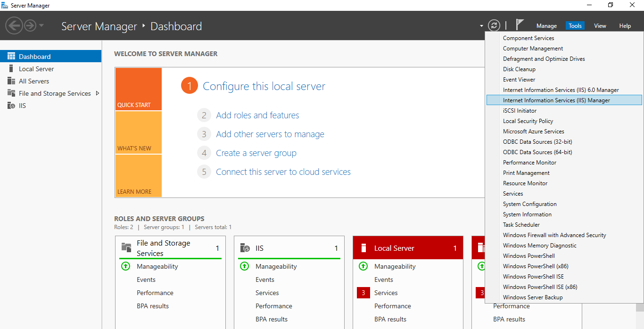Screen dimensions: 644x329
Task: Click the red Services alert count badge
Action: [363, 293]
